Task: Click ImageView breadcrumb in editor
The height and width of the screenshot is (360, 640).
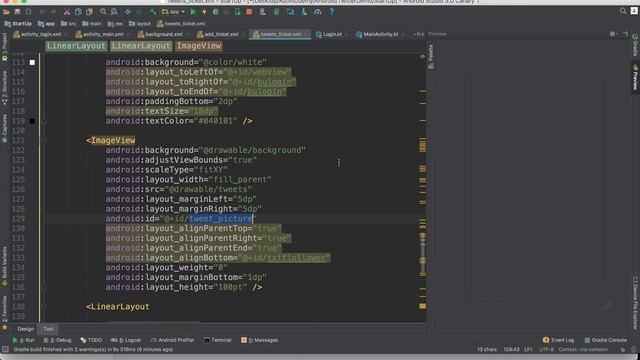Action: [x=199, y=46]
